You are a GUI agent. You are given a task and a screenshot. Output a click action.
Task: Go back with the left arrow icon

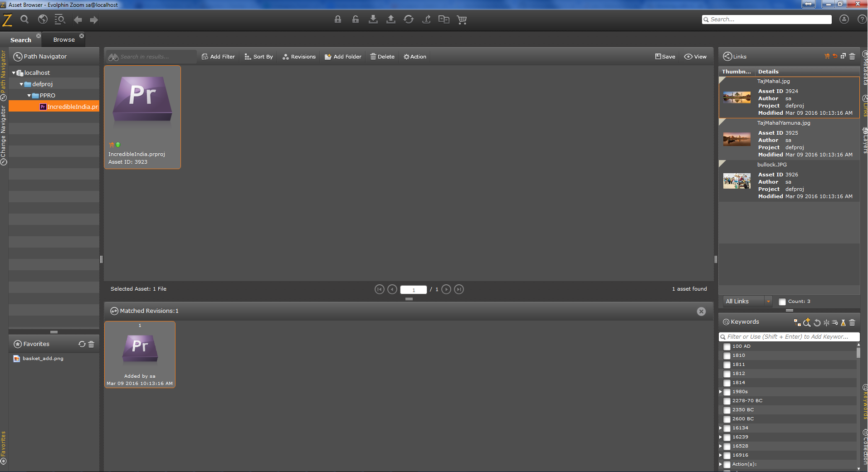coord(78,19)
